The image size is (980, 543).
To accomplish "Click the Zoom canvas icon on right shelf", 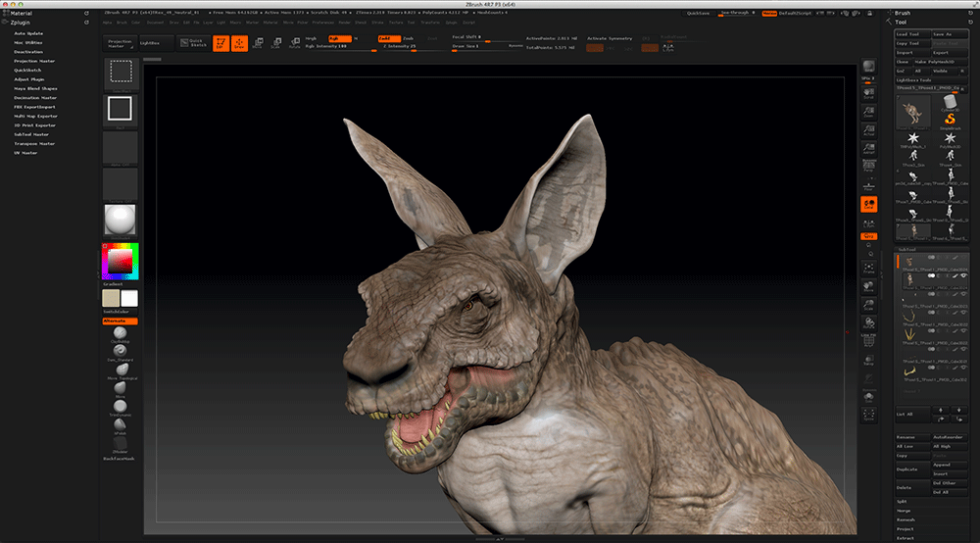I will click(868, 111).
